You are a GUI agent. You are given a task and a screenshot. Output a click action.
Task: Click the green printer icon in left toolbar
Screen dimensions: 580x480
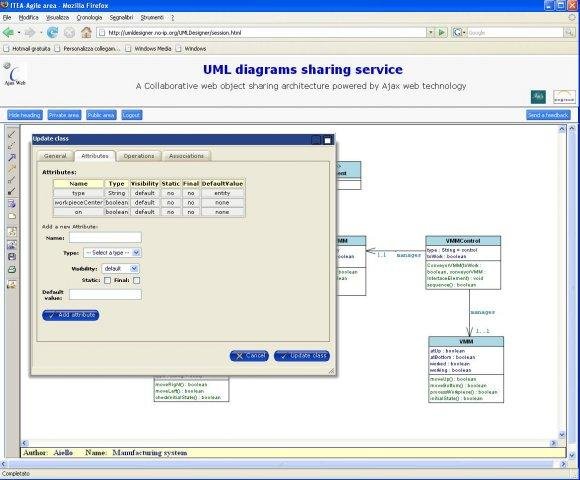[x=12, y=269]
